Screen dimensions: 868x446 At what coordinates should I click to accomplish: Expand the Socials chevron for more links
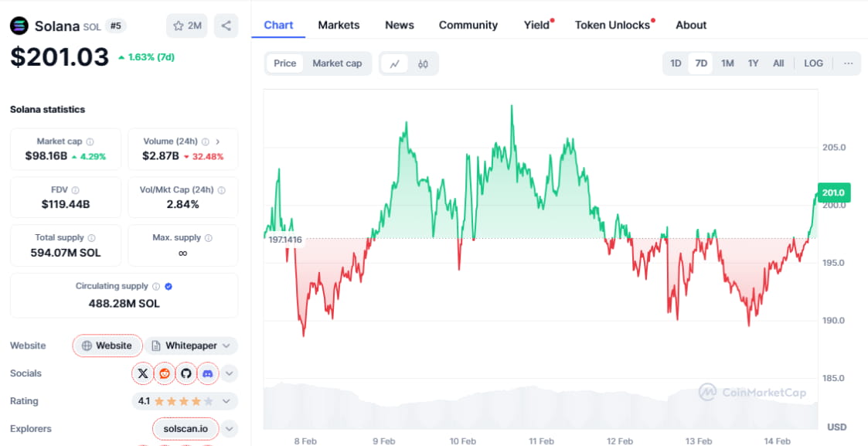[x=230, y=373]
